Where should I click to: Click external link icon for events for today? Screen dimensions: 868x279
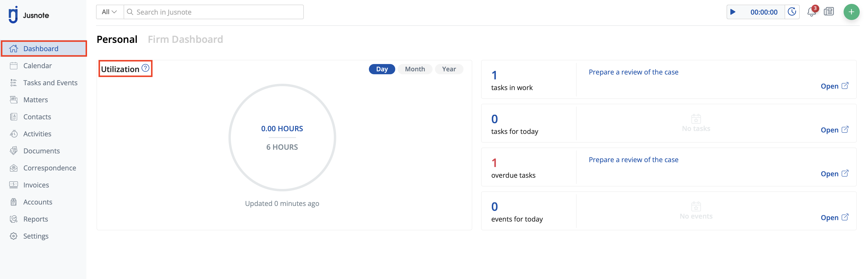[x=845, y=217]
